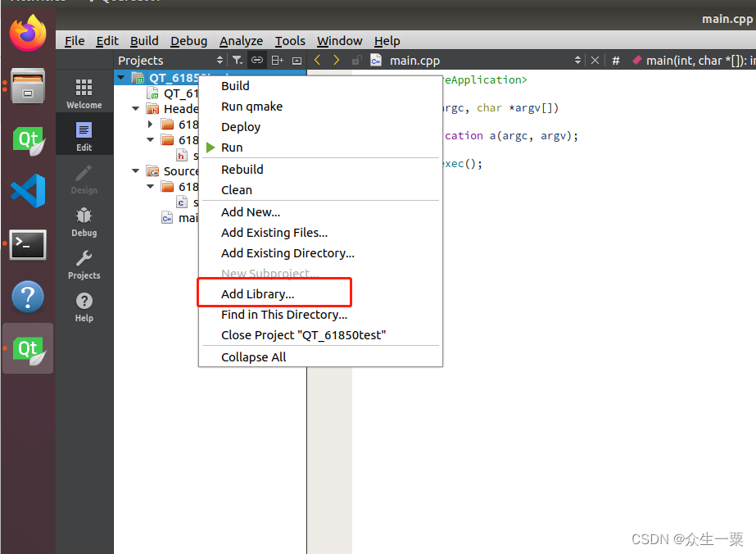Collapse the QT_6185 project root node
756x554 pixels.
121,77
